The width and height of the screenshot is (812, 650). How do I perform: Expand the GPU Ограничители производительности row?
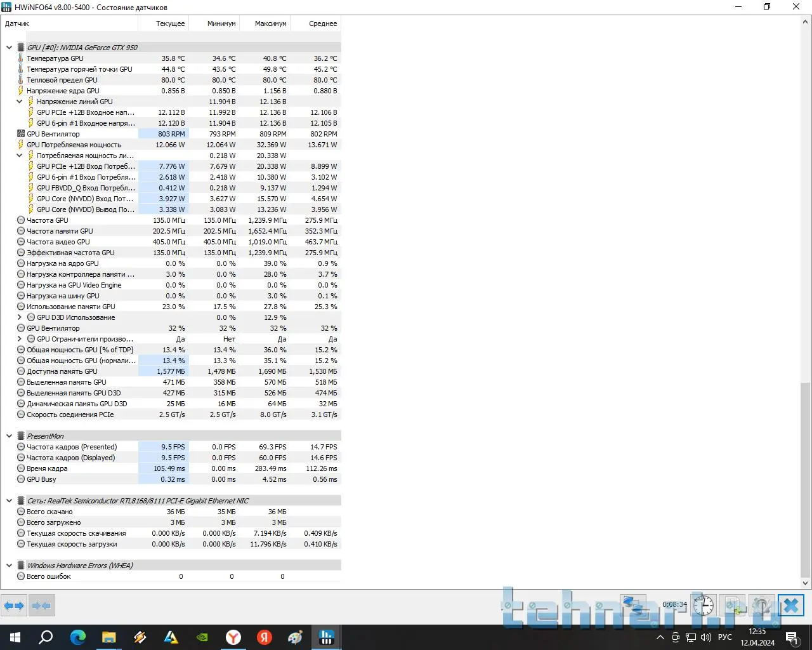pos(19,339)
